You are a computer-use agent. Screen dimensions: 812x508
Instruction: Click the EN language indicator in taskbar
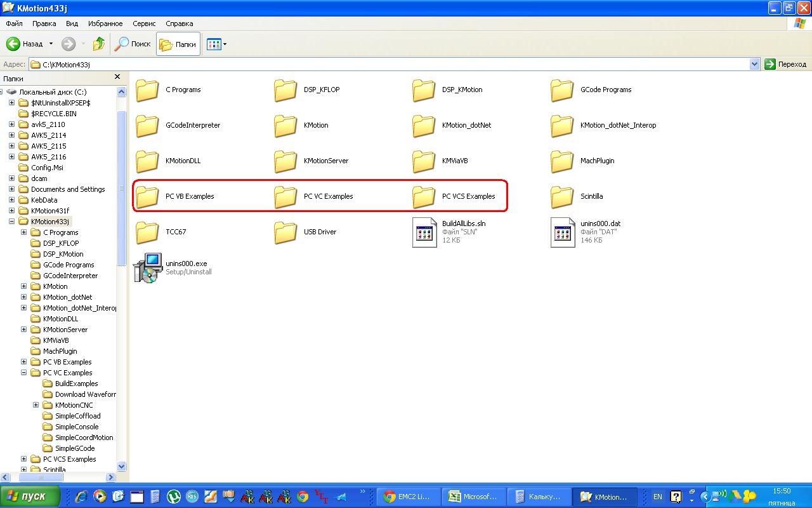(658, 497)
